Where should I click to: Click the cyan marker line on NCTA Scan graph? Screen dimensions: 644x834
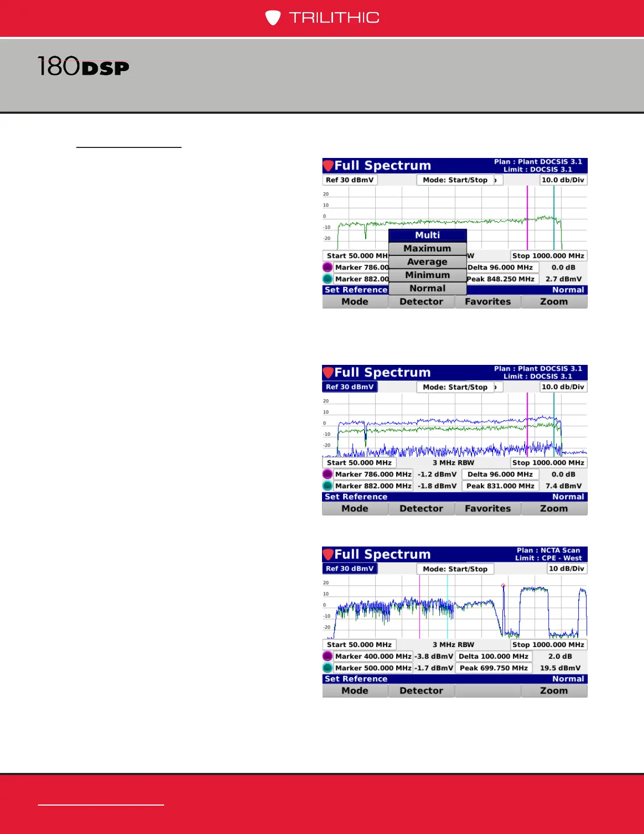click(447, 607)
